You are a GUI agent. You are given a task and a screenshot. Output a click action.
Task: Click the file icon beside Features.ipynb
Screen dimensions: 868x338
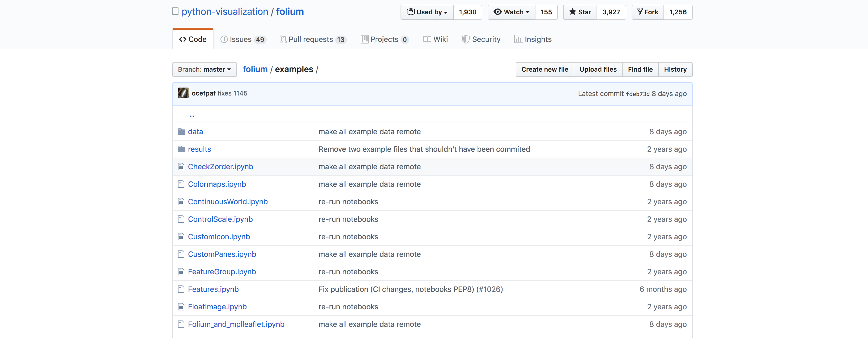point(181,289)
